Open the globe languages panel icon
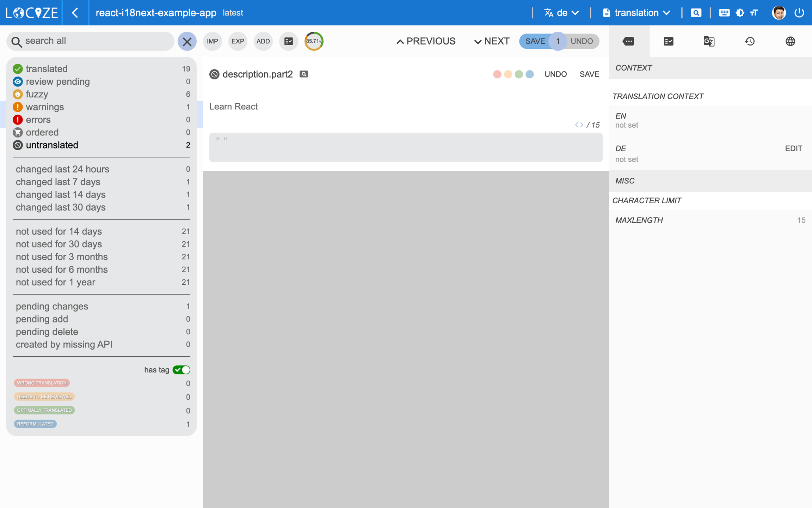 [x=790, y=41]
